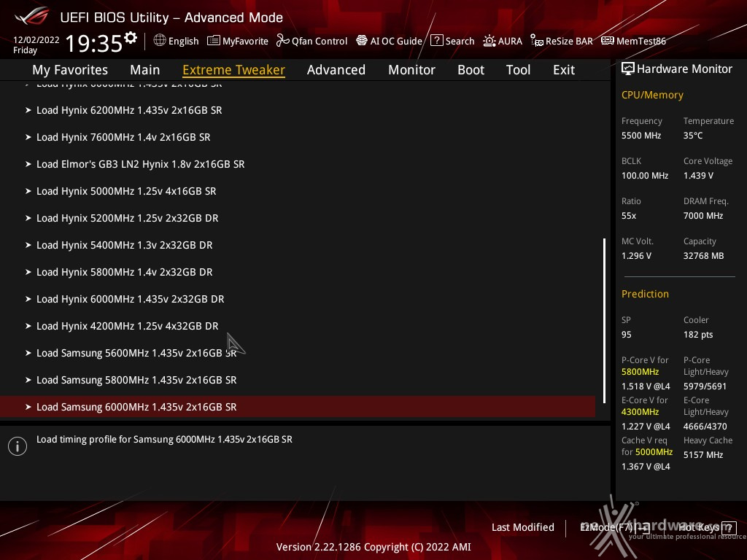Click the settings gear next to the clock

[131, 38]
